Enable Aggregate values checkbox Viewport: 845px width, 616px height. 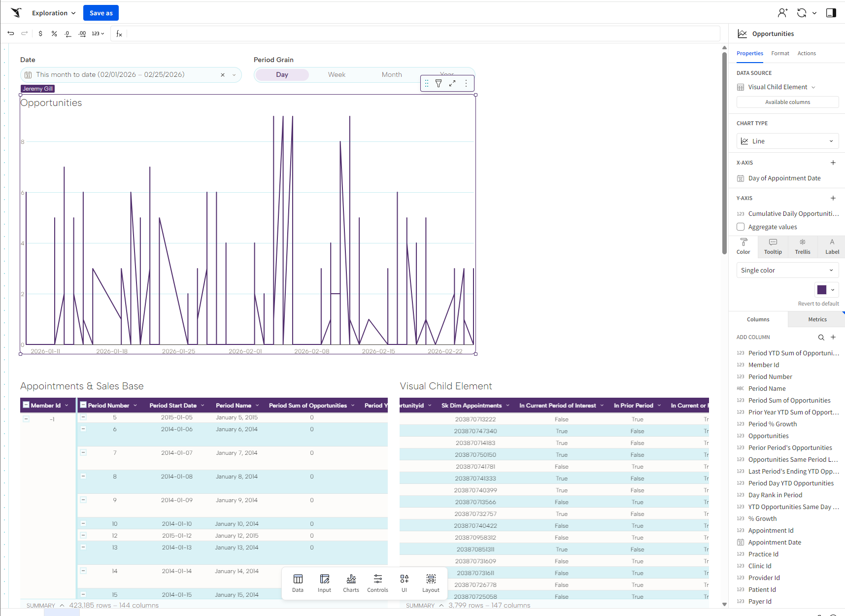pos(741,227)
